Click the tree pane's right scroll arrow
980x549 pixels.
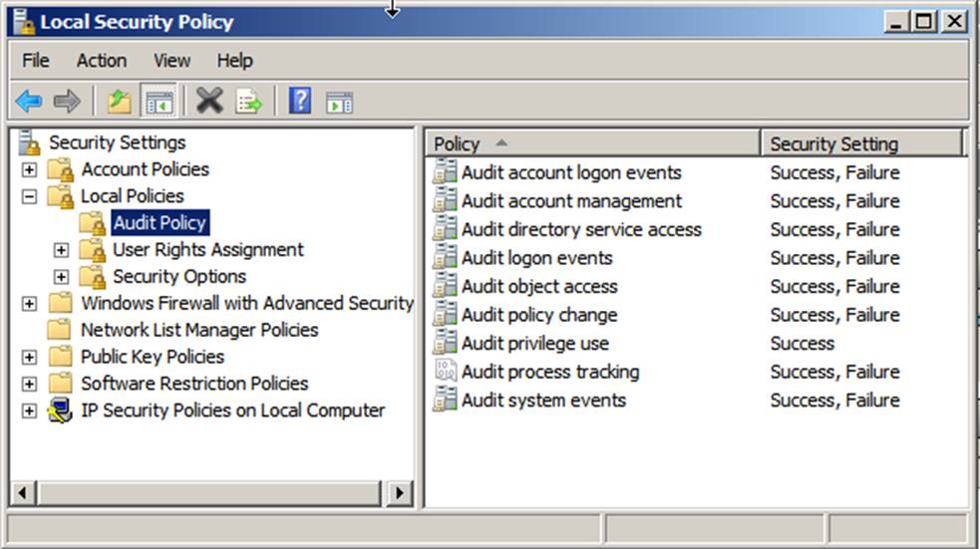tap(400, 492)
